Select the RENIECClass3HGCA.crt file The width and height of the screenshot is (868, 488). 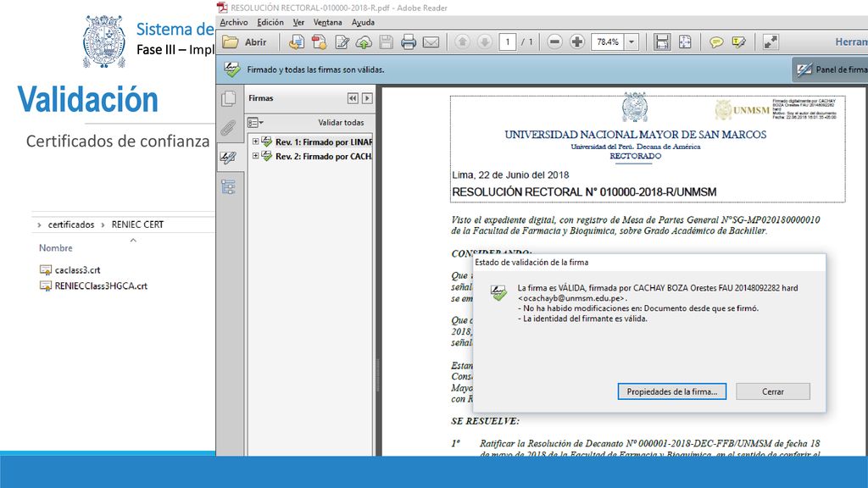[101, 286]
